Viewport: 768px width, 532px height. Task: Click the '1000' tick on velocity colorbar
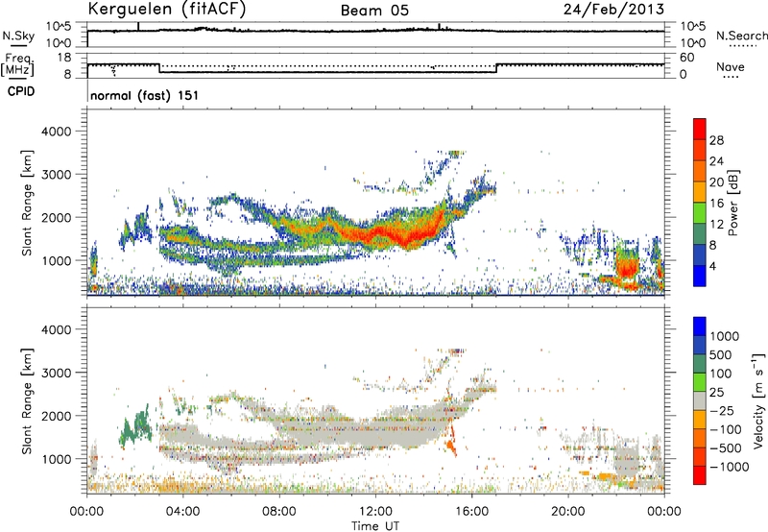click(x=725, y=336)
